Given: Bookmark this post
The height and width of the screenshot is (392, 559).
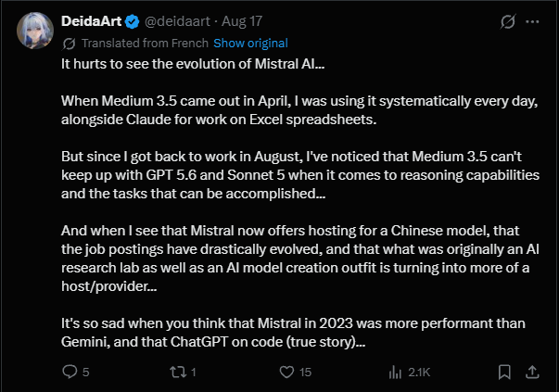Looking at the screenshot, I should coord(504,372).
